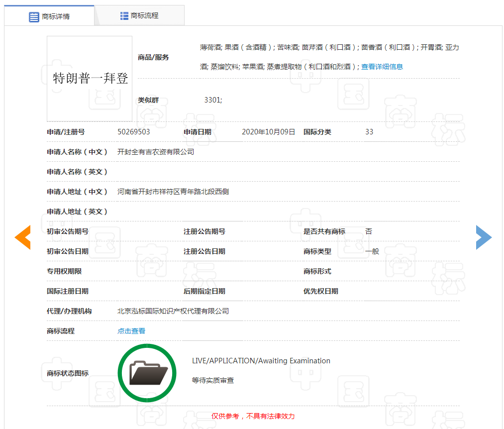Open 查看详细信息 link for goods

(382, 67)
